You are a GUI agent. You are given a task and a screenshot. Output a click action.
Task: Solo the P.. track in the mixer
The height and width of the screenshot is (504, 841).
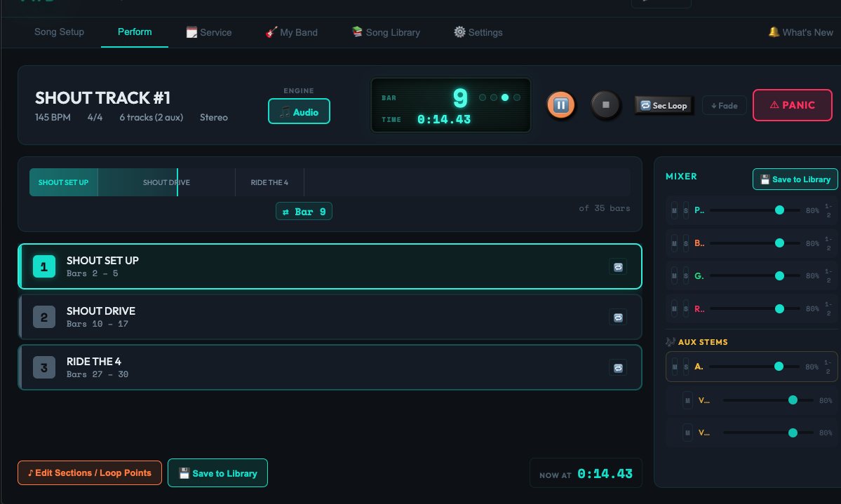(x=685, y=211)
